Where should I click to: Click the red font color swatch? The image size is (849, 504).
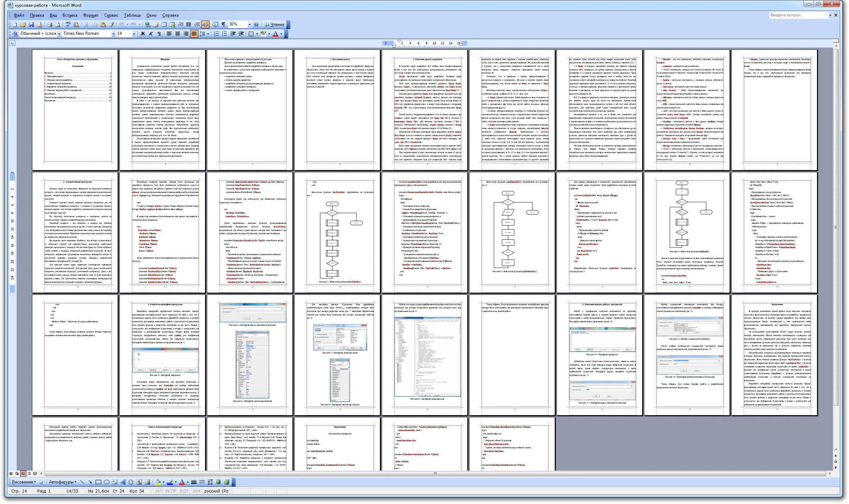pyautogui.click(x=275, y=33)
